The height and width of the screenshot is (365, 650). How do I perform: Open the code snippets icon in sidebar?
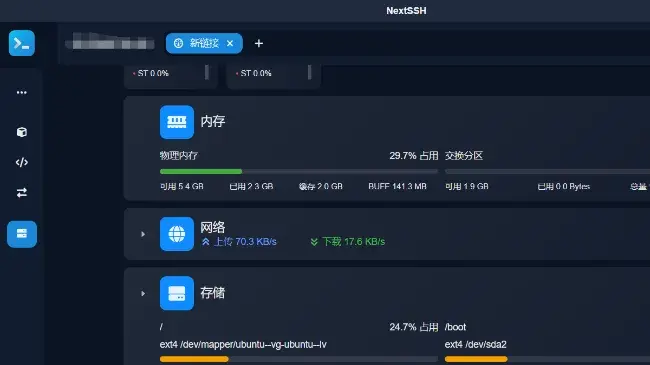(x=22, y=162)
